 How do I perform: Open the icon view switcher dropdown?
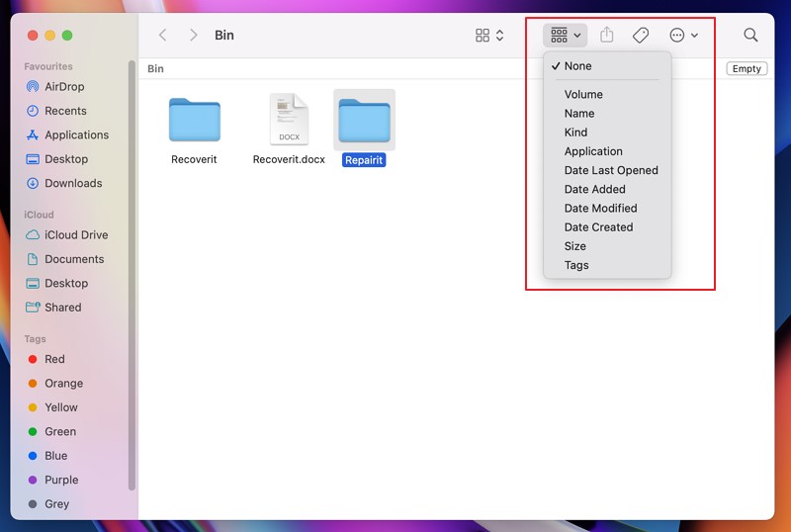(x=488, y=36)
